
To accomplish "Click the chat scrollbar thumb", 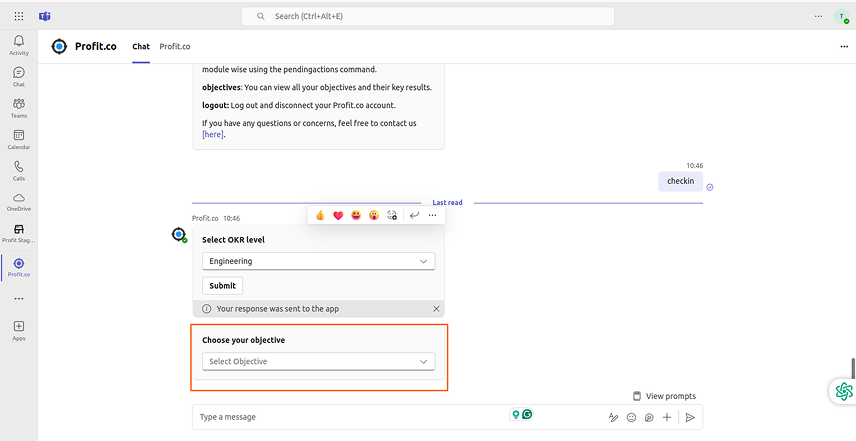I will pos(853,368).
